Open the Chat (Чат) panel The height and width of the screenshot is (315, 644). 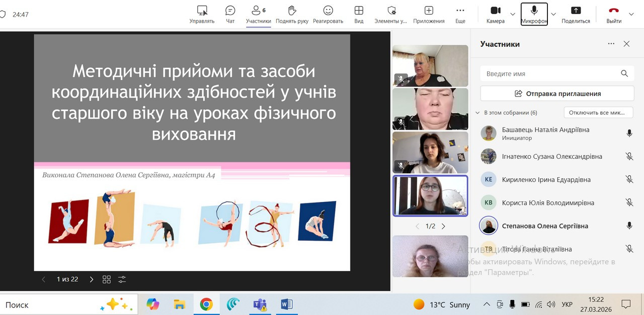pyautogui.click(x=230, y=14)
